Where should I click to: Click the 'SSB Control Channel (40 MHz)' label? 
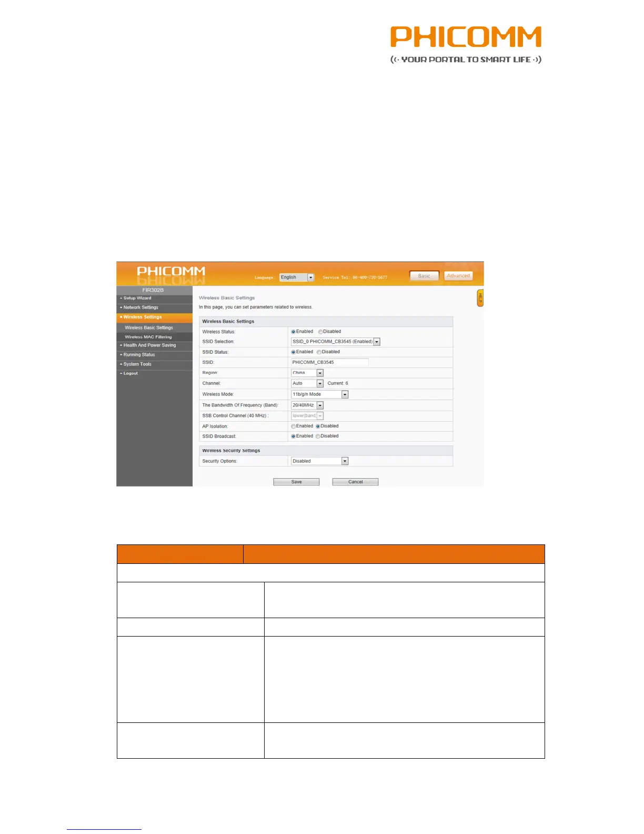click(x=235, y=416)
